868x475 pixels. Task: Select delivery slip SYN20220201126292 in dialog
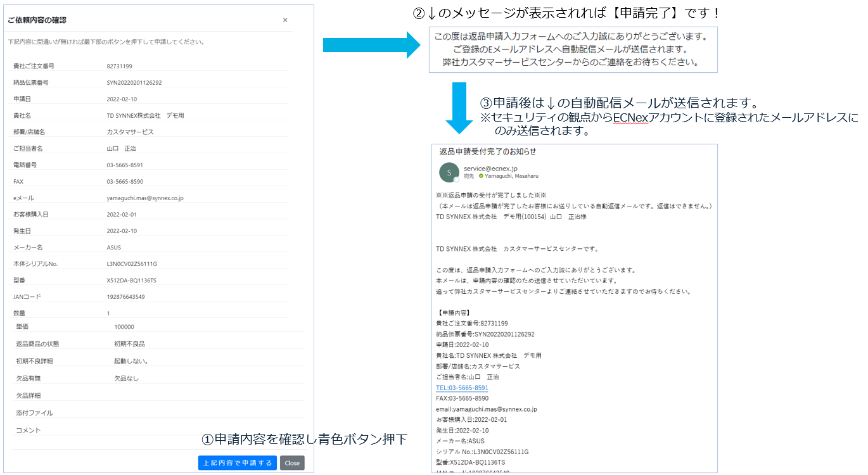pyautogui.click(x=134, y=82)
